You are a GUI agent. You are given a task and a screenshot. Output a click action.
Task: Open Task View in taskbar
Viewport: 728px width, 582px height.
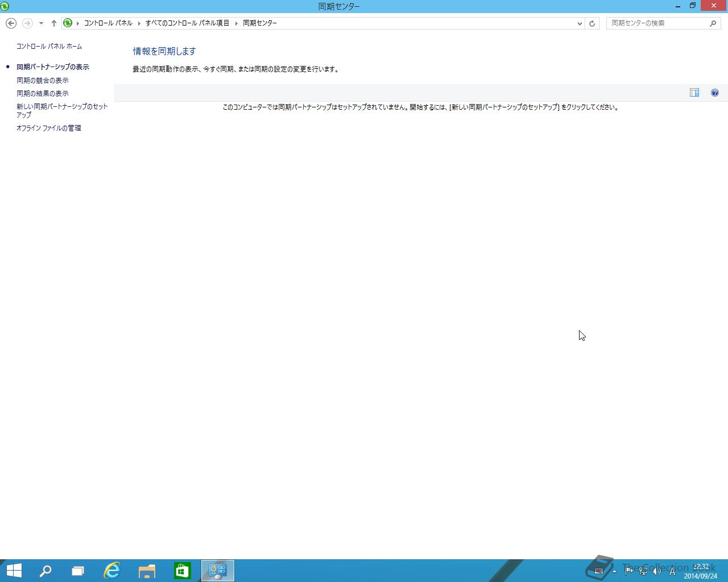[78, 571]
